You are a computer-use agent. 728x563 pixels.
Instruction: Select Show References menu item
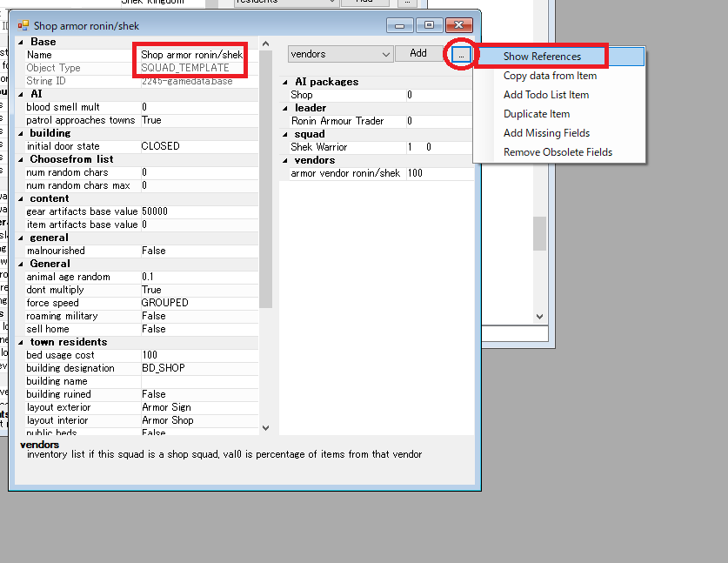click(542, 57)
